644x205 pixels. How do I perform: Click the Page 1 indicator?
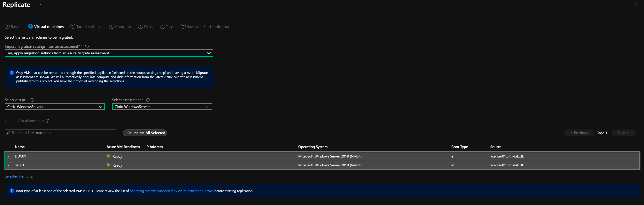(602, 133)
